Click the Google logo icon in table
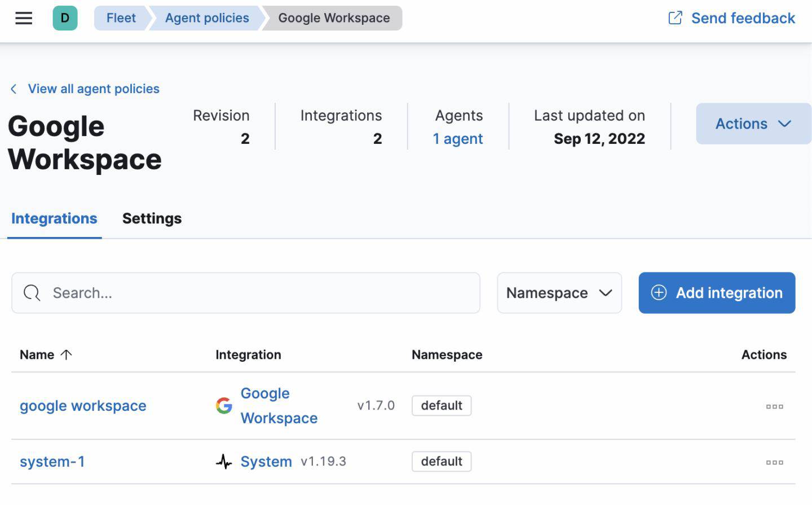This screenshot has width=812, height=505. coord(224,406)
